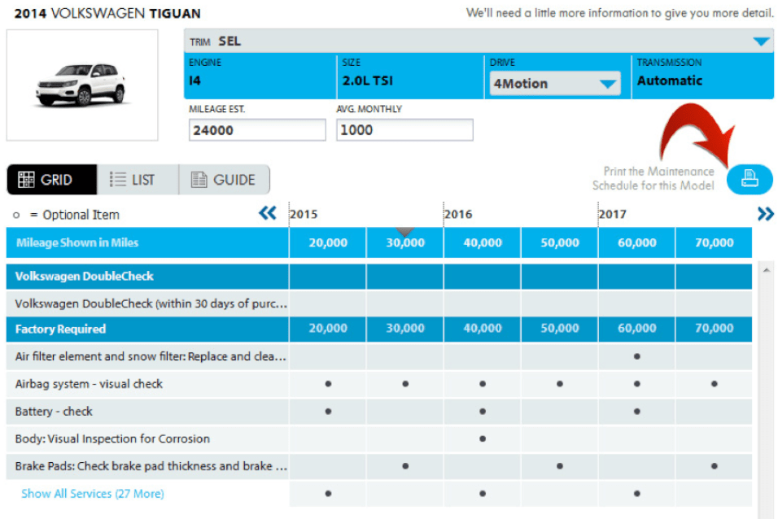The height and width of the screenshot is (532, 778).
Task: Select the 50,000 mileage column header
Action: [560, 242]
